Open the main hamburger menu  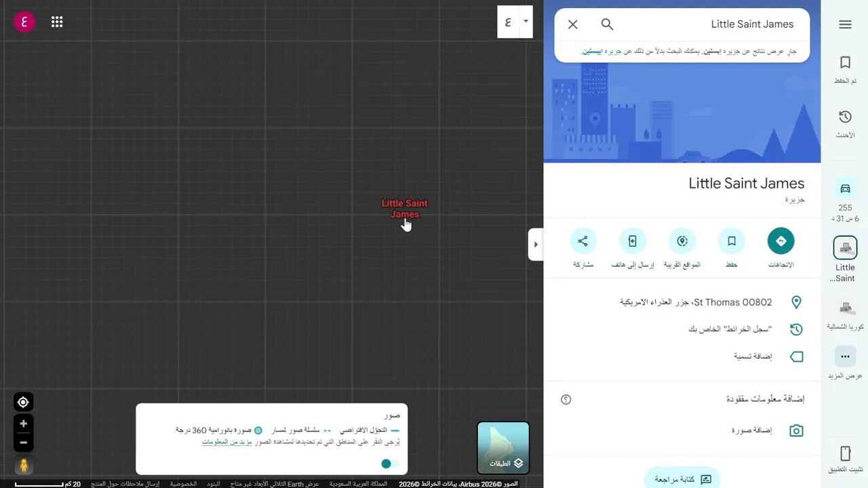coord(845,24)
